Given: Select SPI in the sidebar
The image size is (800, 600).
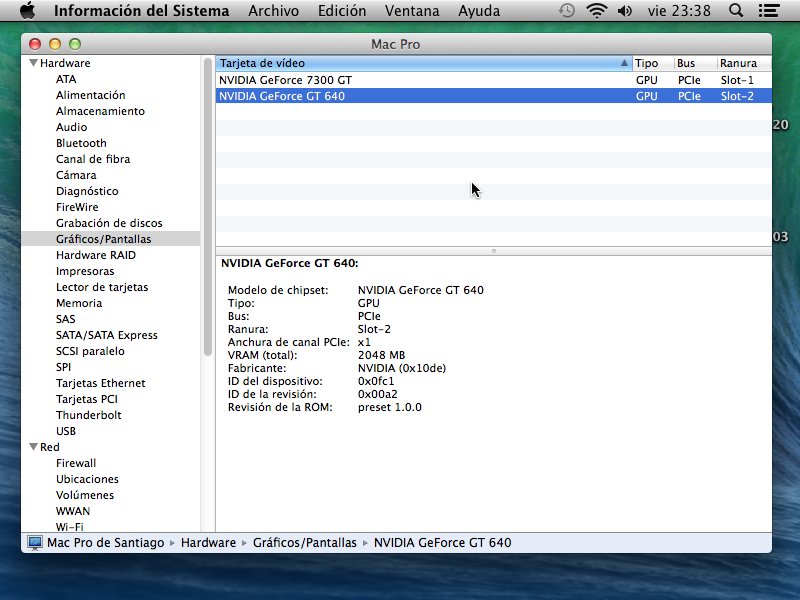Looking at the screenshot, I should tap(63, 367).
